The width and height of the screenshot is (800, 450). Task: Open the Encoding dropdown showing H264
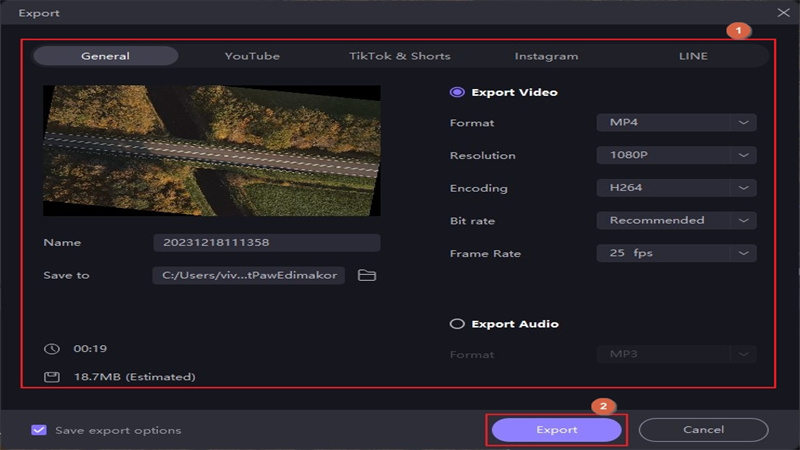pos(676,188)
